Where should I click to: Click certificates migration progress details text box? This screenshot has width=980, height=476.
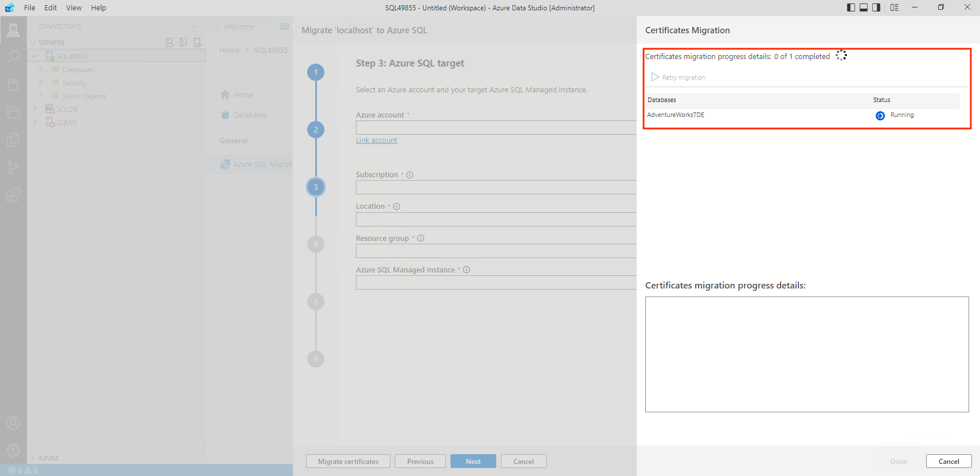pos(807,354)
